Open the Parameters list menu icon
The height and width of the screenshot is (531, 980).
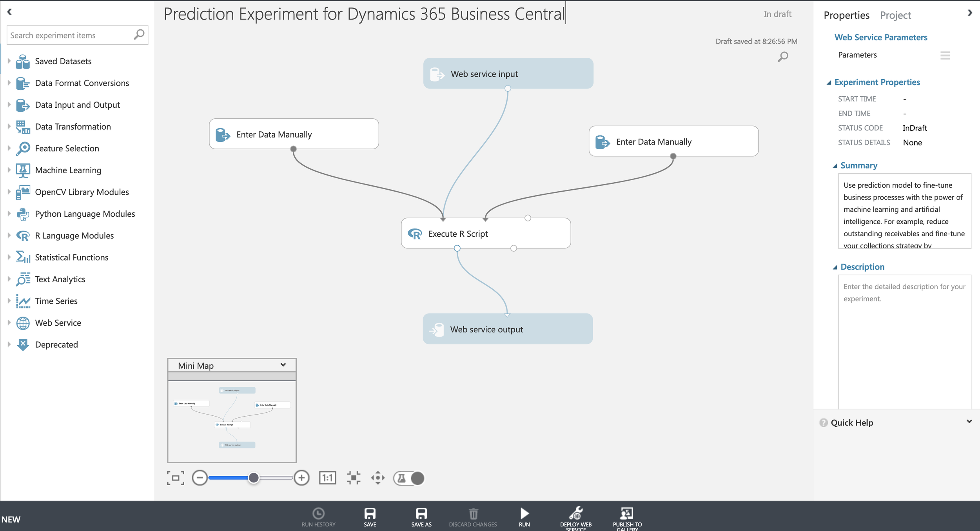[945, 56]
